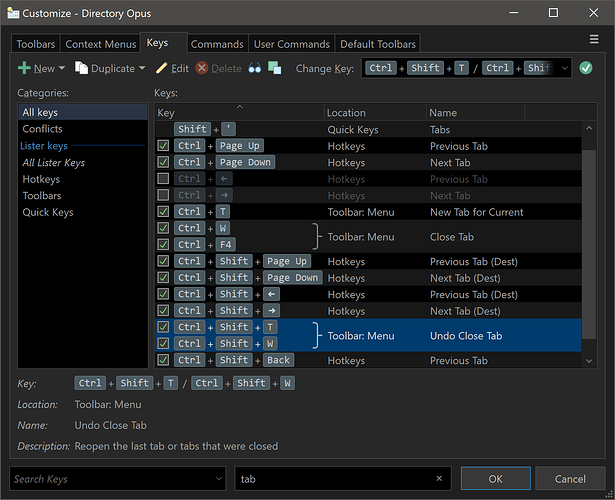Image resolution: width=615 pixels, height=500 pixels.
Task: Select the New Tab for Current row
Action: 368,212
